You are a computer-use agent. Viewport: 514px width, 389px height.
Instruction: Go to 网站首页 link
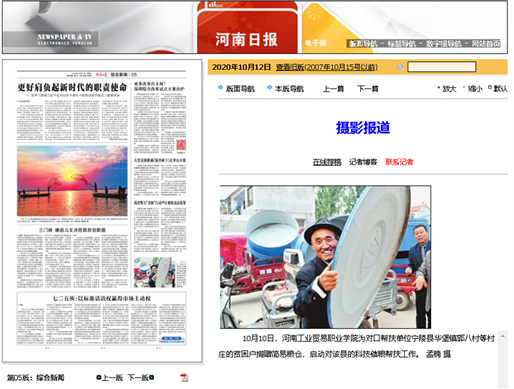coord(486,44)
